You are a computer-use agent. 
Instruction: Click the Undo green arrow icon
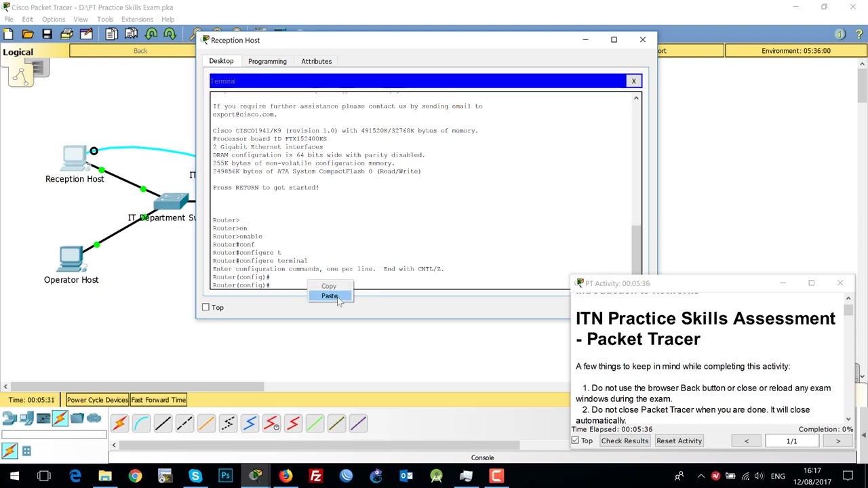151,34
